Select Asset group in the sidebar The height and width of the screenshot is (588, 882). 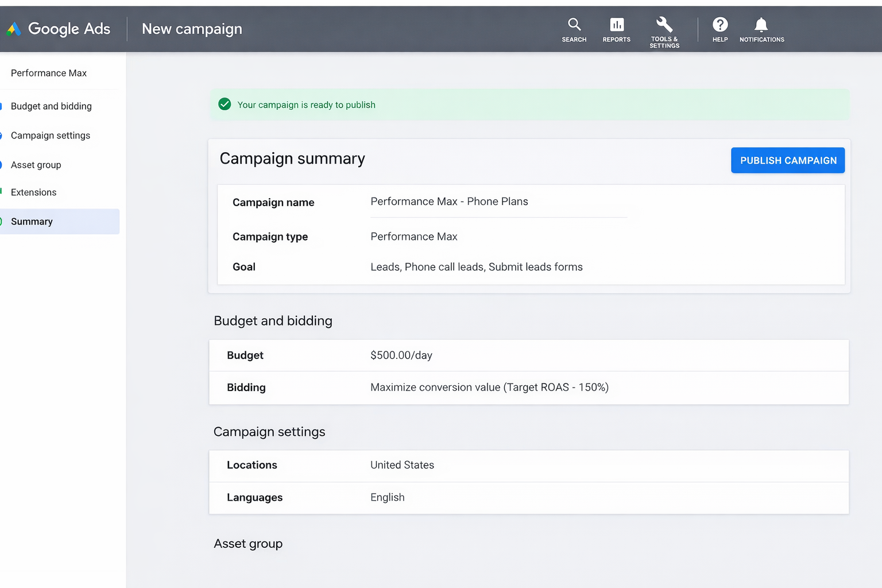click(x=36, y=165)
